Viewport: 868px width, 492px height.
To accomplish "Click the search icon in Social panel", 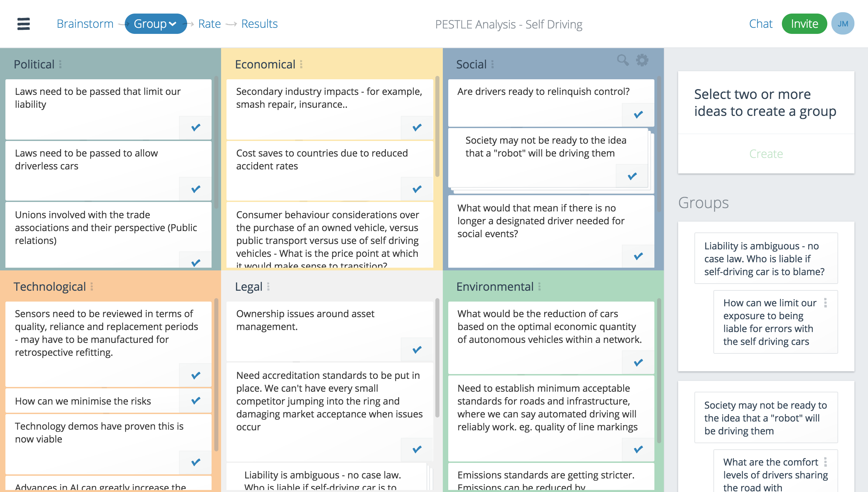I will (x=623, y=60).
